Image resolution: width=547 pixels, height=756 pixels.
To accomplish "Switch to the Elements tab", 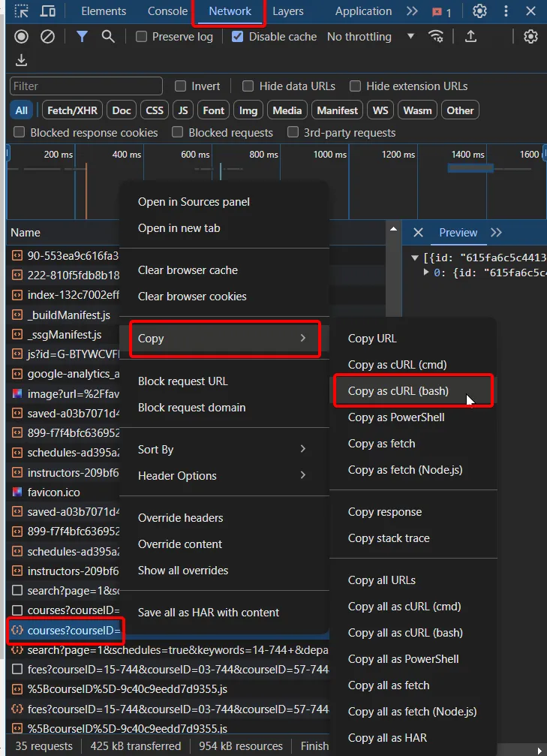I will point(104,11).
